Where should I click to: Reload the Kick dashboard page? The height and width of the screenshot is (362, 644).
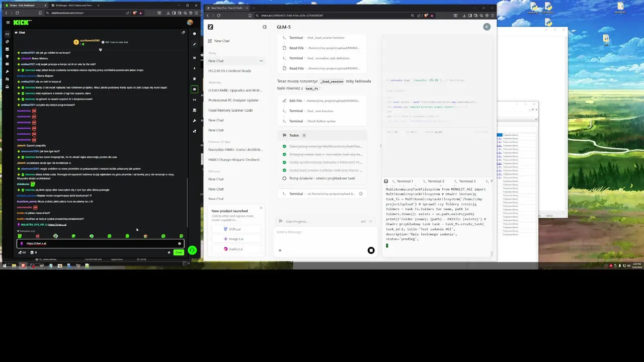tap(17, 13)
